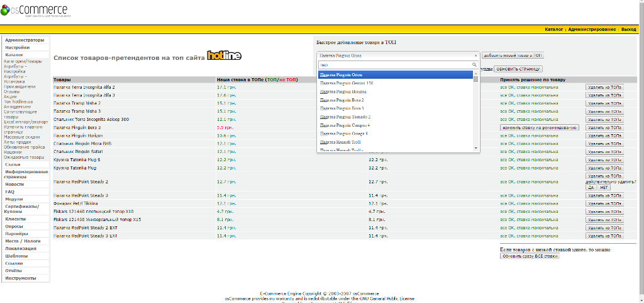Click the 'Спальник Terra Incognita Asleep 300' row
This screenshot has width=644, height=303.
pos(345,119)
